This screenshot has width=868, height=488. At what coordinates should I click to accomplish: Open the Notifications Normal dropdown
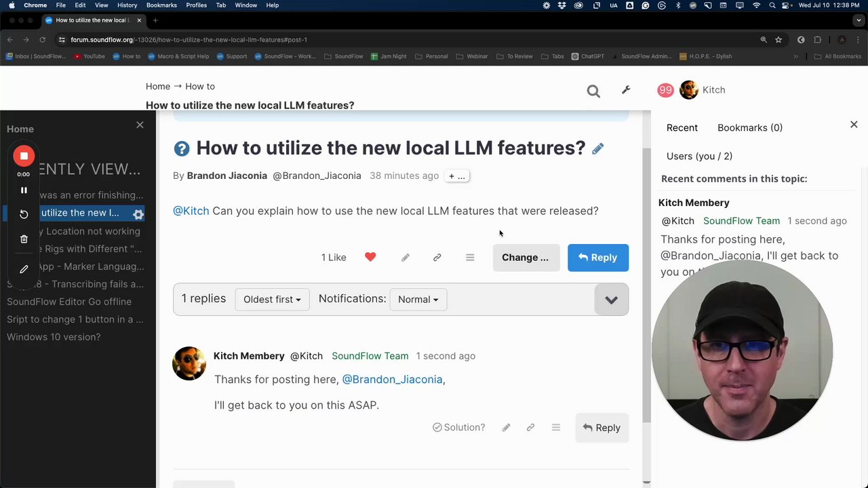418,300
